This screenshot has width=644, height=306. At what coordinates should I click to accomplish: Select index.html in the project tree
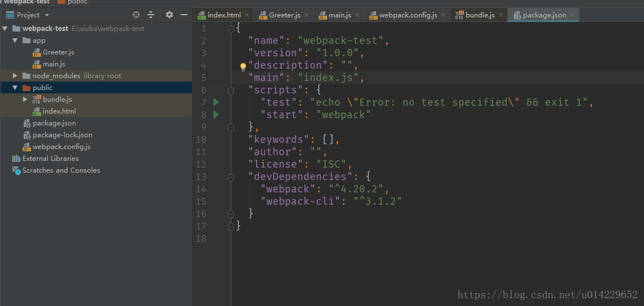[x=59, y=111]
